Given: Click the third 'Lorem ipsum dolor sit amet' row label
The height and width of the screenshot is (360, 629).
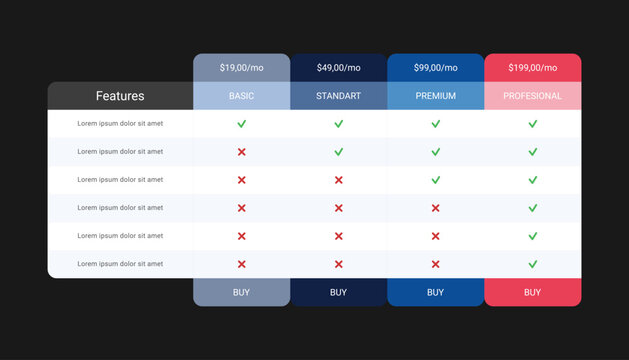Looking at the screenshot, I should 120,180.
